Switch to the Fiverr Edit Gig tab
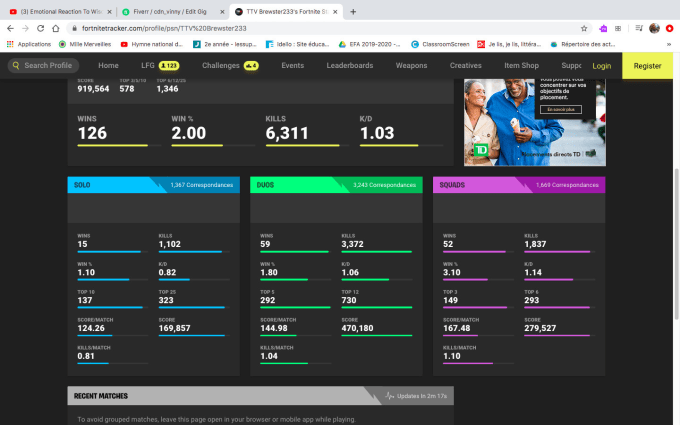Screen dimensions: 680x425 172,12
